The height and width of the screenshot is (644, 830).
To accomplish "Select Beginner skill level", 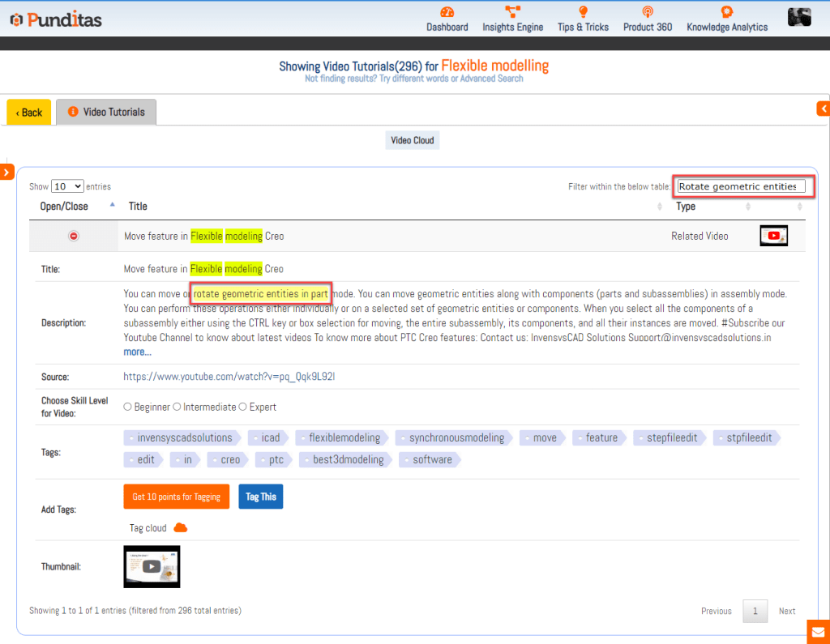I will (128, 407).
